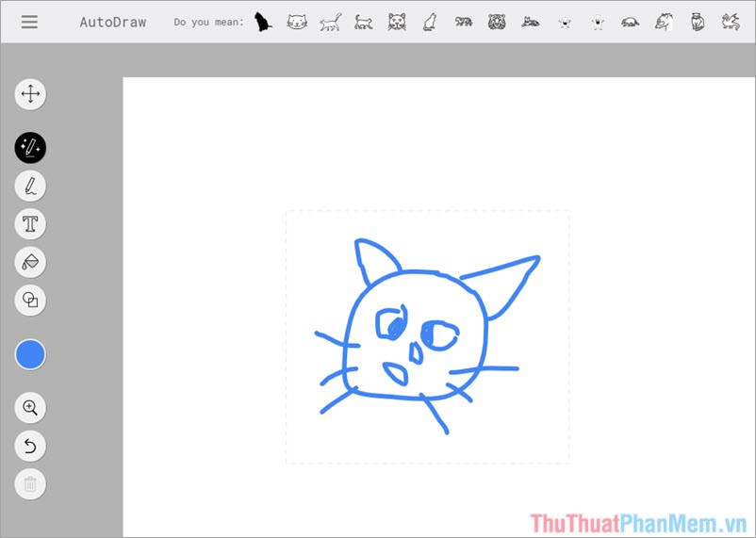Image resolution: width=756 pixels, height=538 pixels.
Task: Select the Type text tool
Action: pyautogui.click(x=30, y=223)
